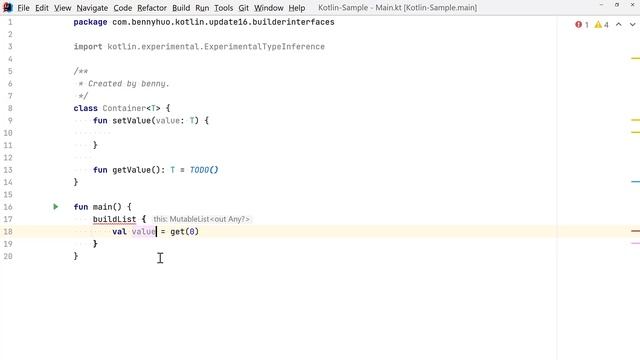The width and height of the screenshot is (640, 360).
Task: Click the get(0) call on line 18
Action: 184,231
